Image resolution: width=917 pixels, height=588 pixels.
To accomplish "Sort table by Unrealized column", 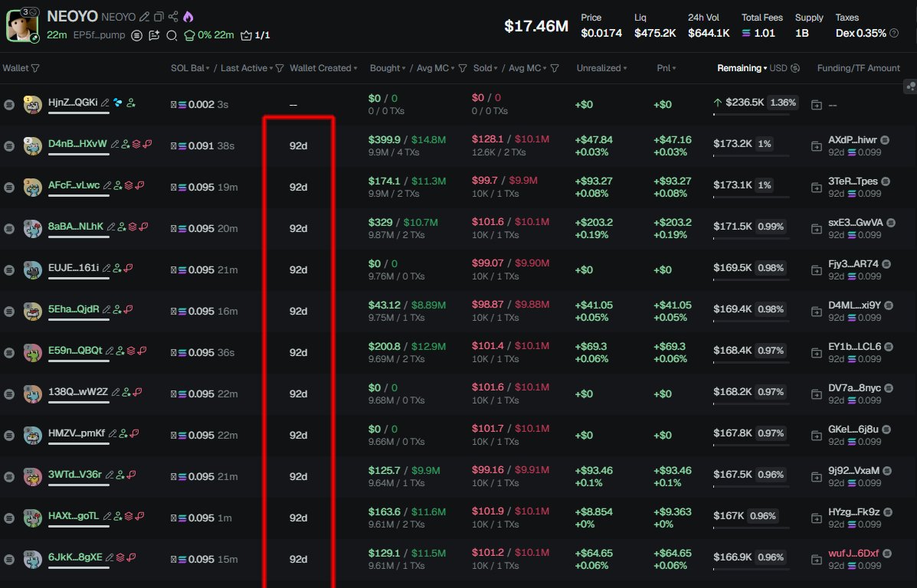I will pos(601,68).
